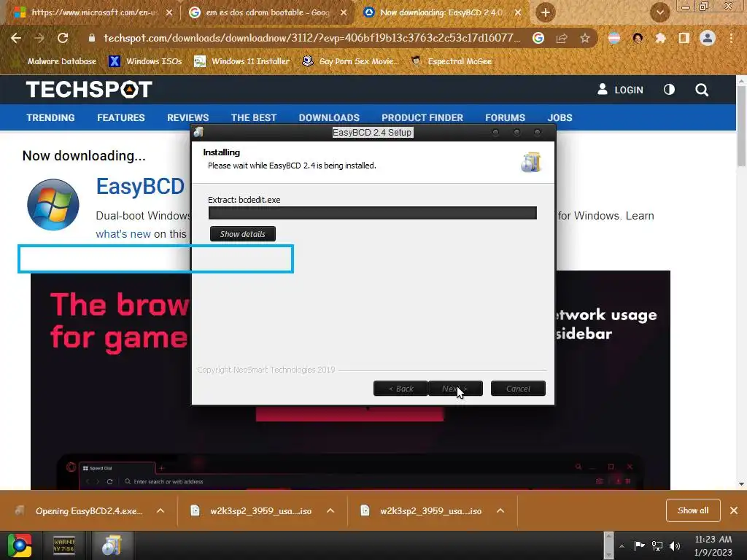This screenshot has height=560, width=747.
Task: Expand options for first w2k3sp2 iso download
Action: click(330, 511)
